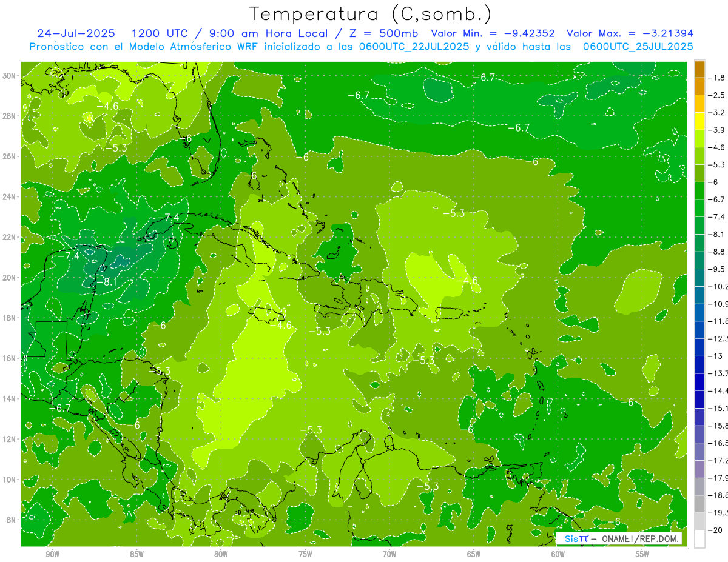Click the colorbar swatch between -8.8 and -9.5

click(699, 260)
